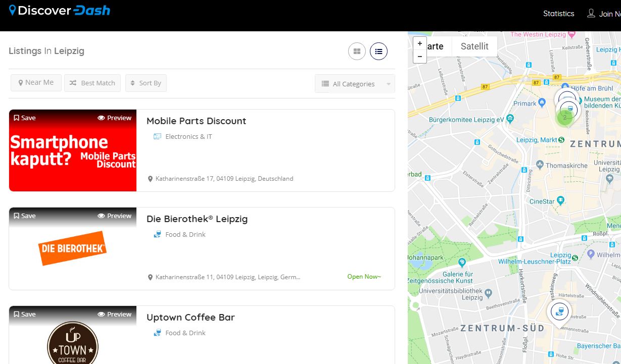Switch to list view layout
The height and width of the screenshot is (364, 621).
tap(378, 51)
